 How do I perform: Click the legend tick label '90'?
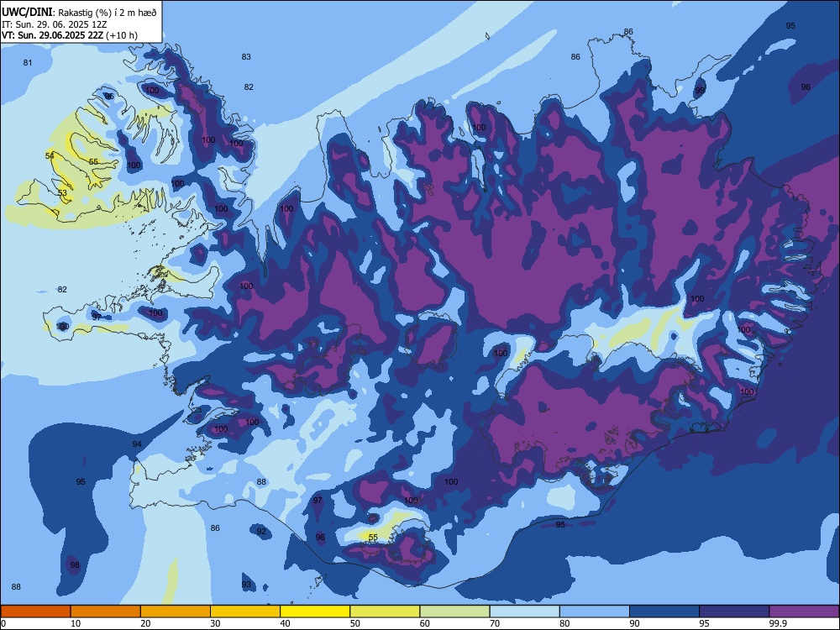coord(634,623)
